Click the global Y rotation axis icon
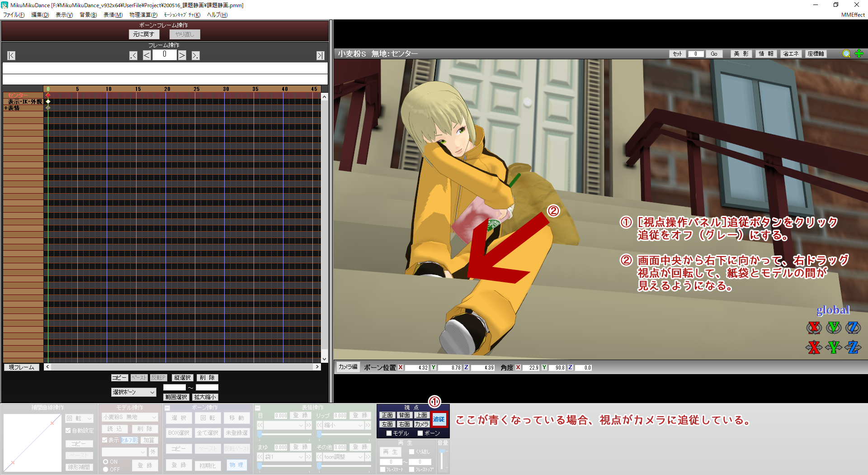This screenshot has width=868, height=475. point(834,327)
